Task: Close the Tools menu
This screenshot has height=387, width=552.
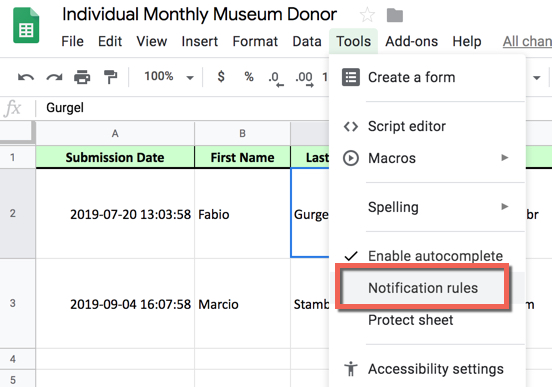Action: 353,42
